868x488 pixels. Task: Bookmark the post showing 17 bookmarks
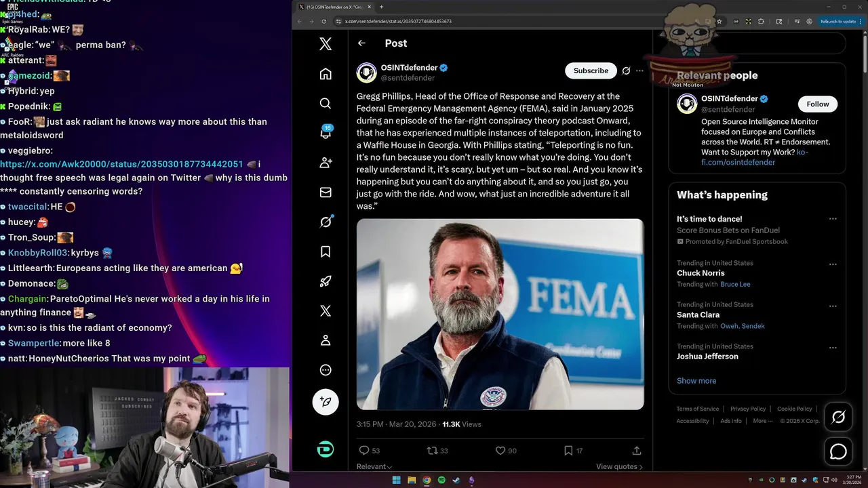[573, 450]
